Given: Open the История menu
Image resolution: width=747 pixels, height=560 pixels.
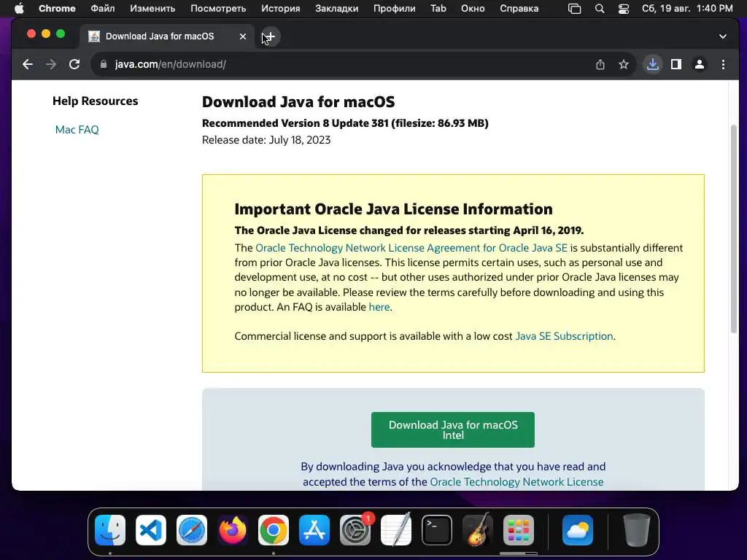Looking at the screenshot, I should 281,9.
